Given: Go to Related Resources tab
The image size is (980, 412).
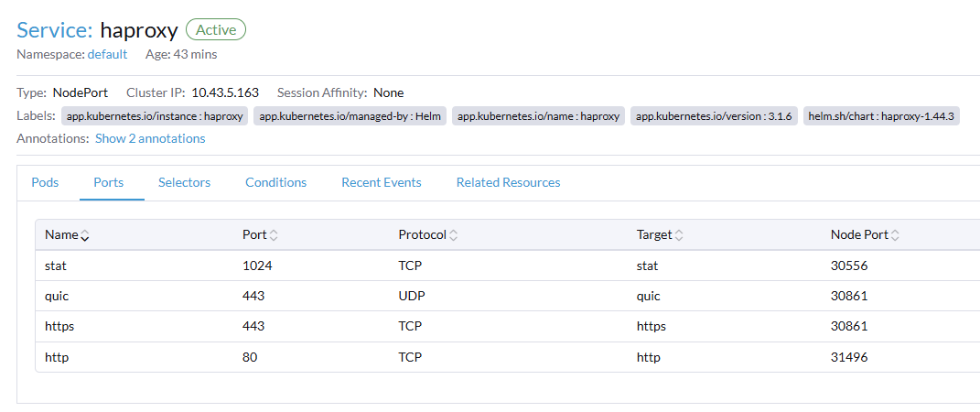Looking at the screenshot, I should (x=508, y=182).
